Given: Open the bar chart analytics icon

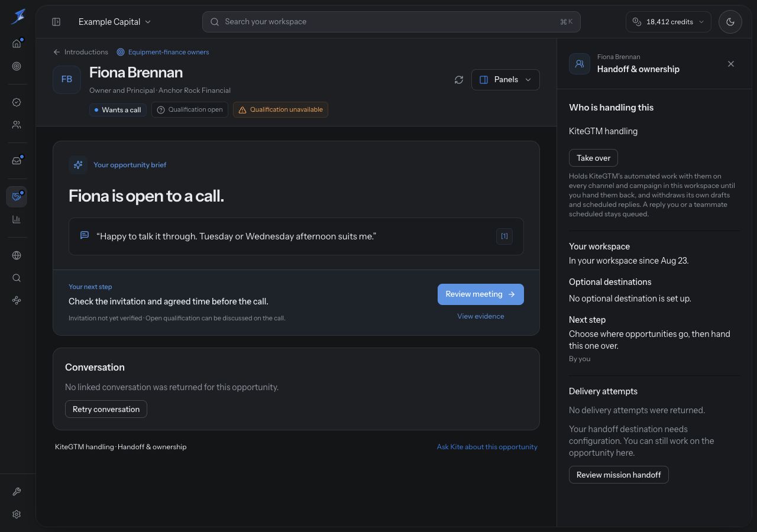Looking at the screenshot, I should tap(17, 219).
